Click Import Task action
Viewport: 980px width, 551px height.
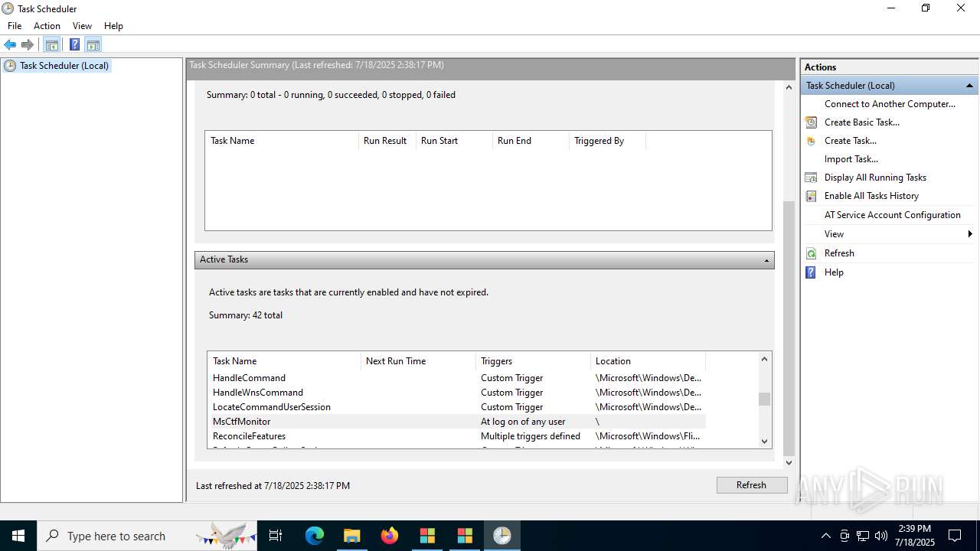click(851, 159)
